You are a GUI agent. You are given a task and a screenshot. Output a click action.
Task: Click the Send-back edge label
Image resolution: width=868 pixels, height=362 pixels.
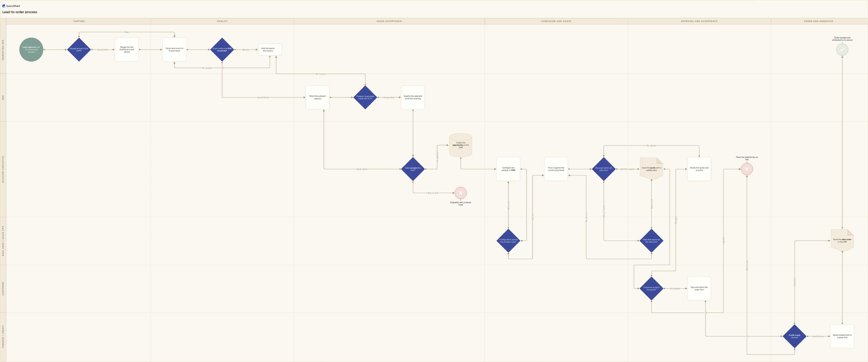point(362,169)
